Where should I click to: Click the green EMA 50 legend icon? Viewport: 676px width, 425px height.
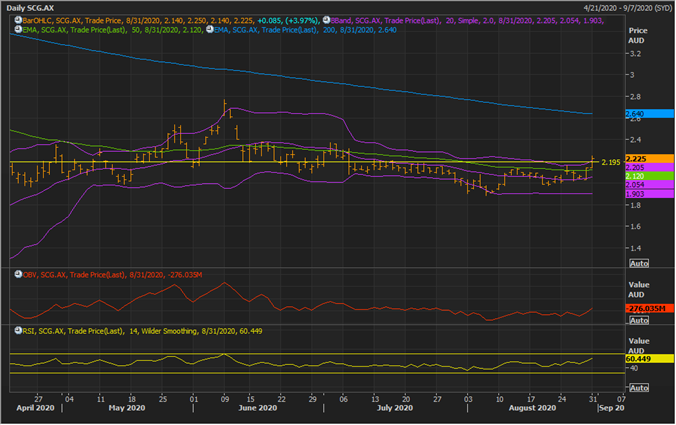18,29
